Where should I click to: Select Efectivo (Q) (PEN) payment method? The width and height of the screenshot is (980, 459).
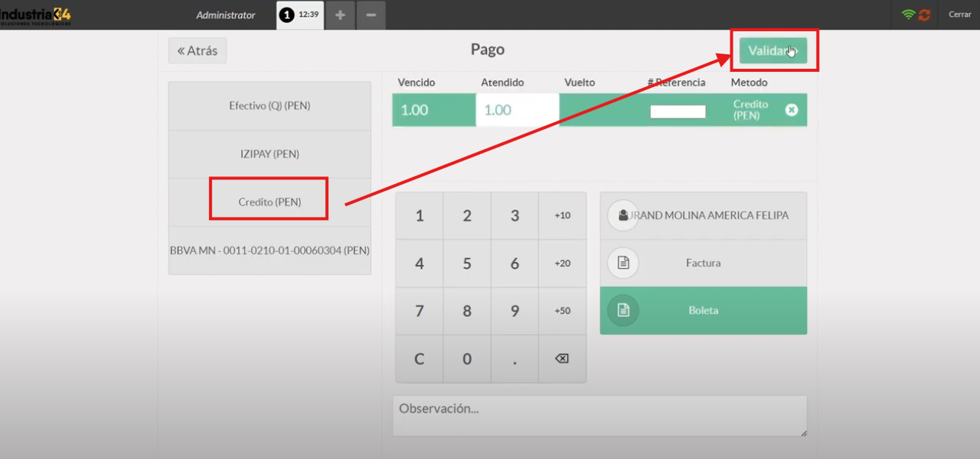tap(269, 106)
